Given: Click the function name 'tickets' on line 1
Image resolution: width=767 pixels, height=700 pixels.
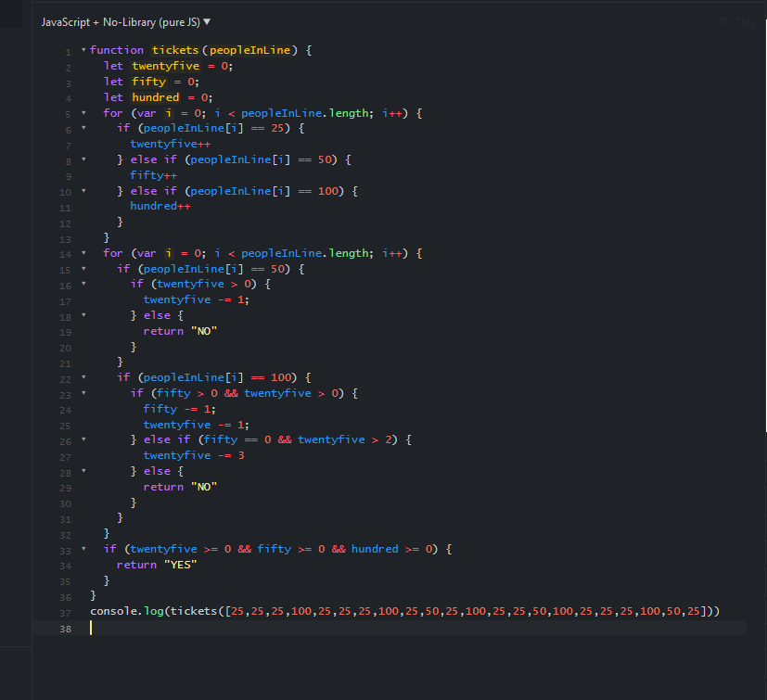Looking at the screenshot, I should click(175, 50).
